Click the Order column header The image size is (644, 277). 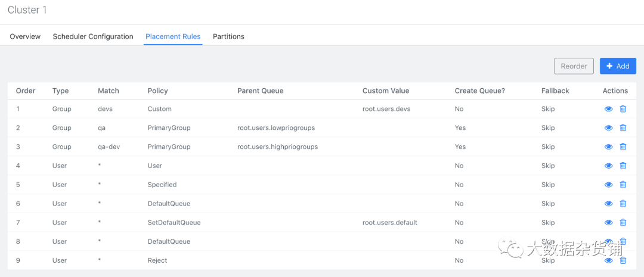(x=26, y=91)
